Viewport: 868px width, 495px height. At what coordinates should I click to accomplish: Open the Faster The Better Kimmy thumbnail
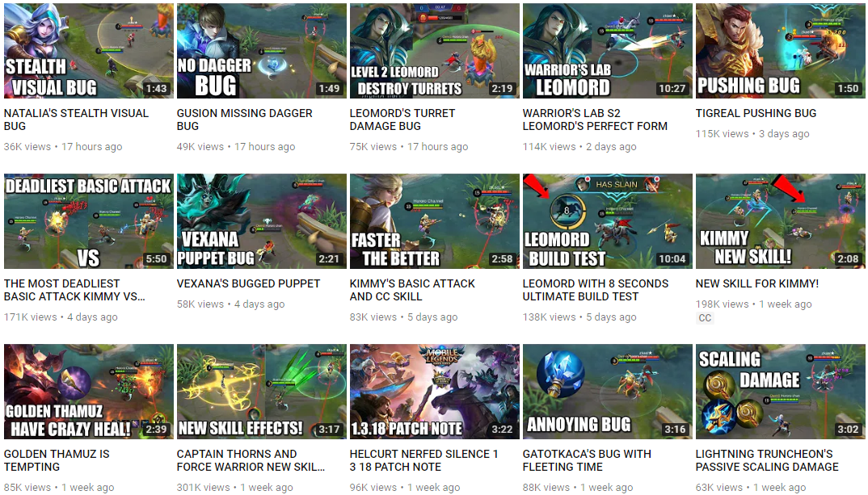point(435,221)
